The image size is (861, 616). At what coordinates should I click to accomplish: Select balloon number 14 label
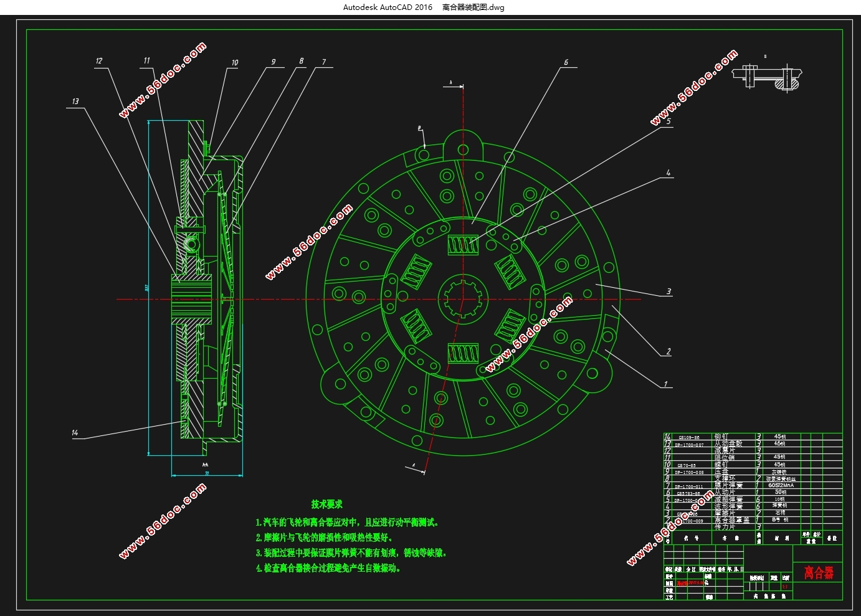tap(75, 432)
